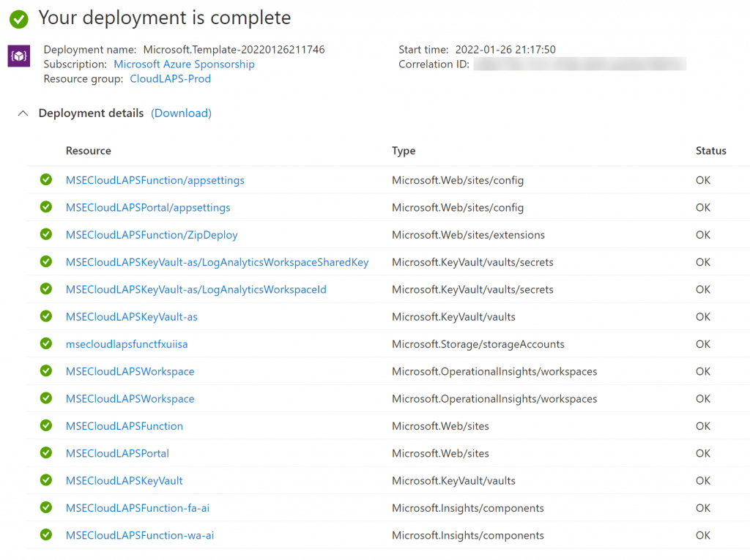Click the blurred Correlation ID value
This screenshot has height=560, width=750.
point(580,64)
